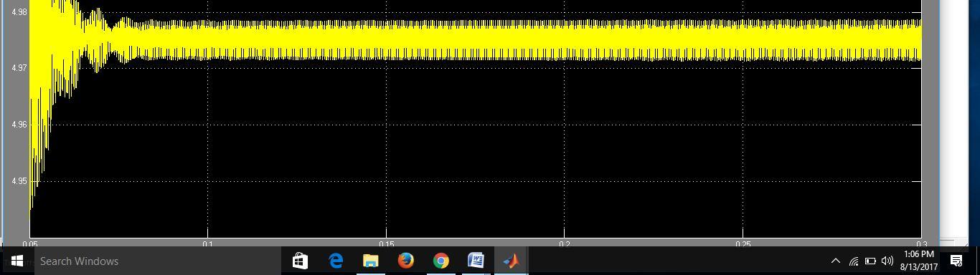
Task: Open the Windows Start menu
Action: (x=17, y=261)
